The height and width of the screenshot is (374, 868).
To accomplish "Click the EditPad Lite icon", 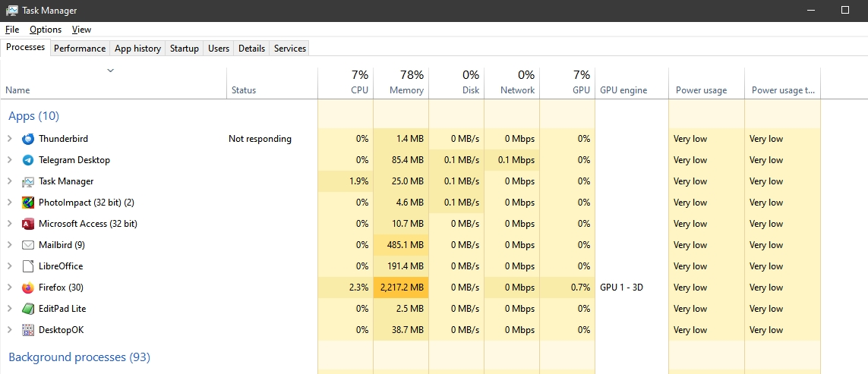I will (x=27, y=309).
